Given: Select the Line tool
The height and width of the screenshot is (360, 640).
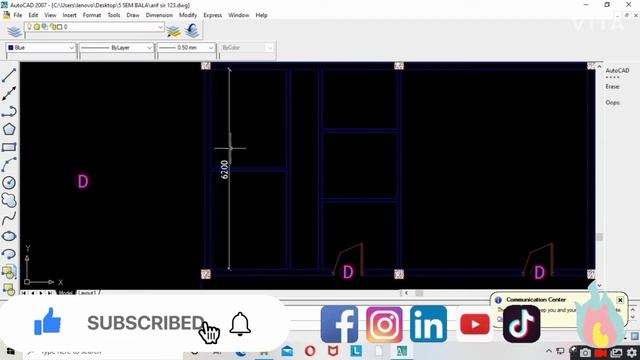Looking at the screenshot, I should point(9,75).
